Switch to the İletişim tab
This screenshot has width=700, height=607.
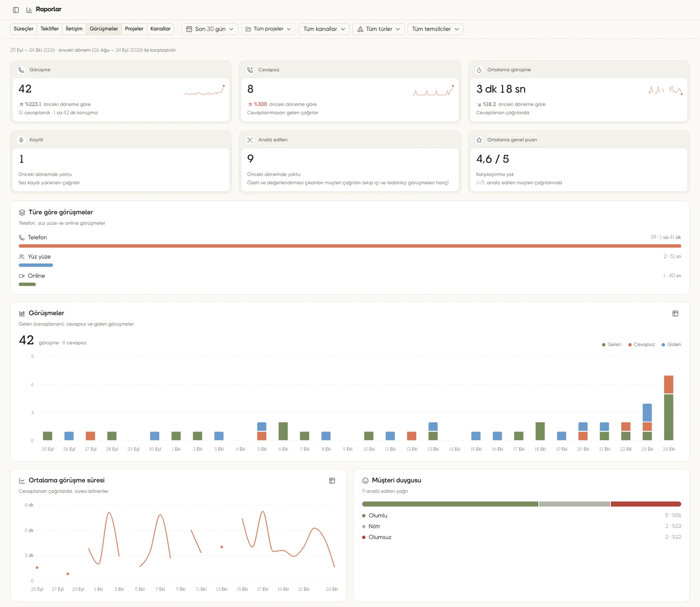point(74,29)
